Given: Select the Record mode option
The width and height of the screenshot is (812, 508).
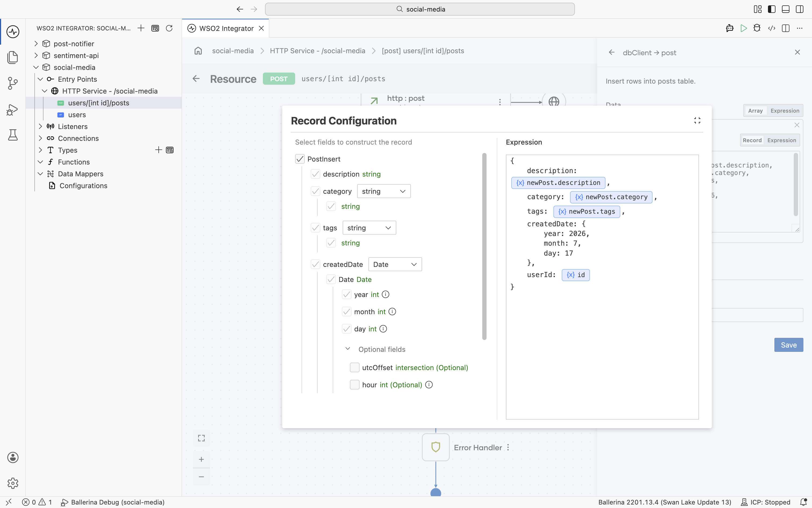Looking at the screenshot, I should [x=752, y=140].
